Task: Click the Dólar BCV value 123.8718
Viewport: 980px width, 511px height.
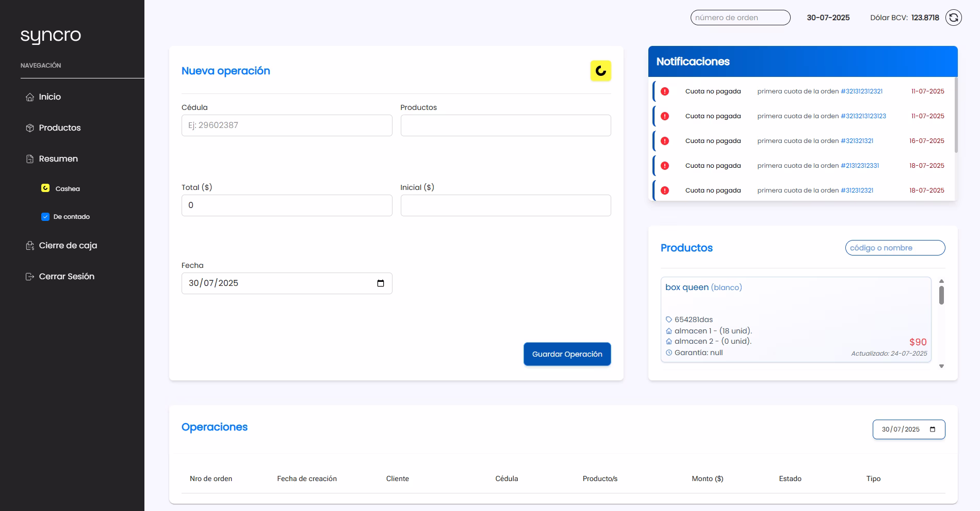Action: 925,18
